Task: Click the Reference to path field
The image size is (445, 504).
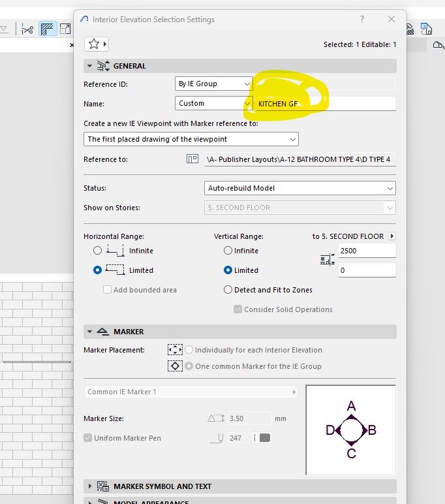Action: tap(300, 159)
